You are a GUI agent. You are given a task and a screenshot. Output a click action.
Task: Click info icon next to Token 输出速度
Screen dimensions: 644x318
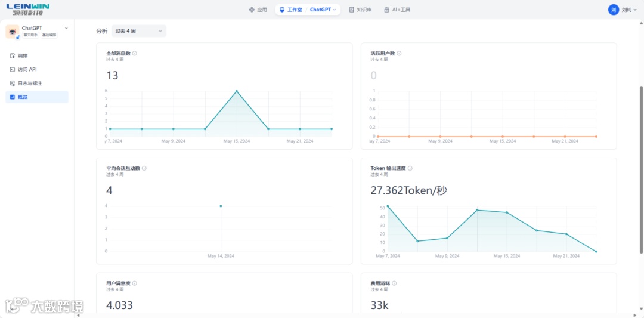click(410, 168)
